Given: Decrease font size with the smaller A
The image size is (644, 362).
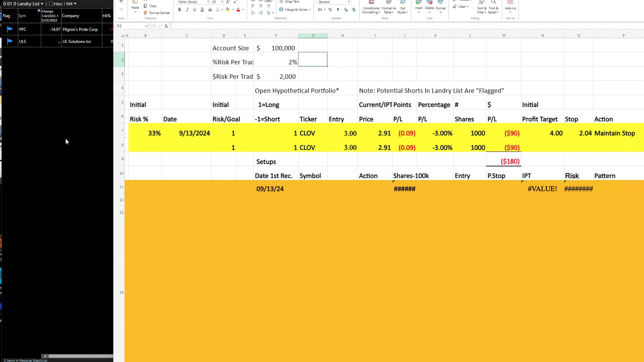Looking at the screenshot, I should (x=235, y=2).
